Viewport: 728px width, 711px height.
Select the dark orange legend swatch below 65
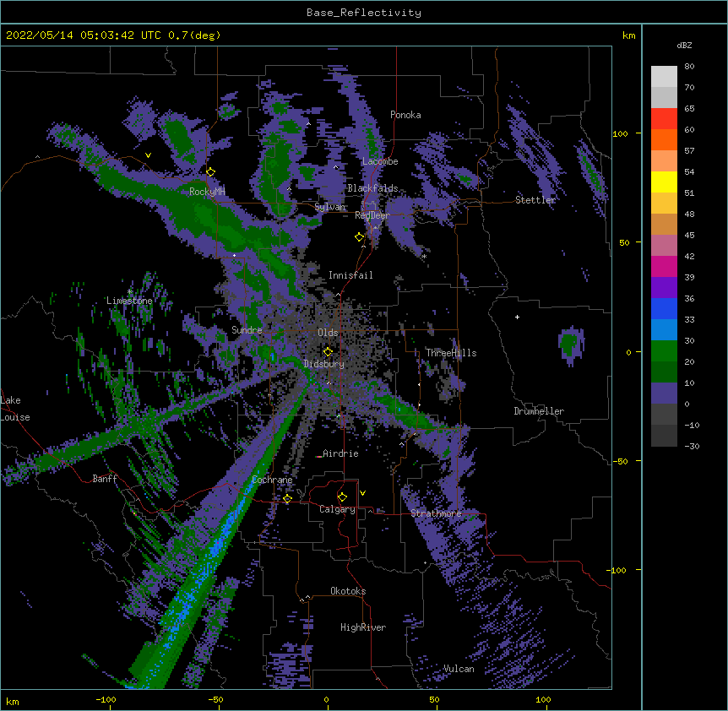[664, 139]
